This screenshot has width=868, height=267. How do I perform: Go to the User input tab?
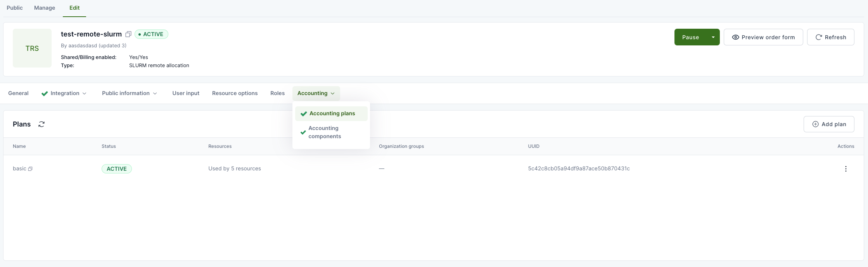(x=186, y=93)
